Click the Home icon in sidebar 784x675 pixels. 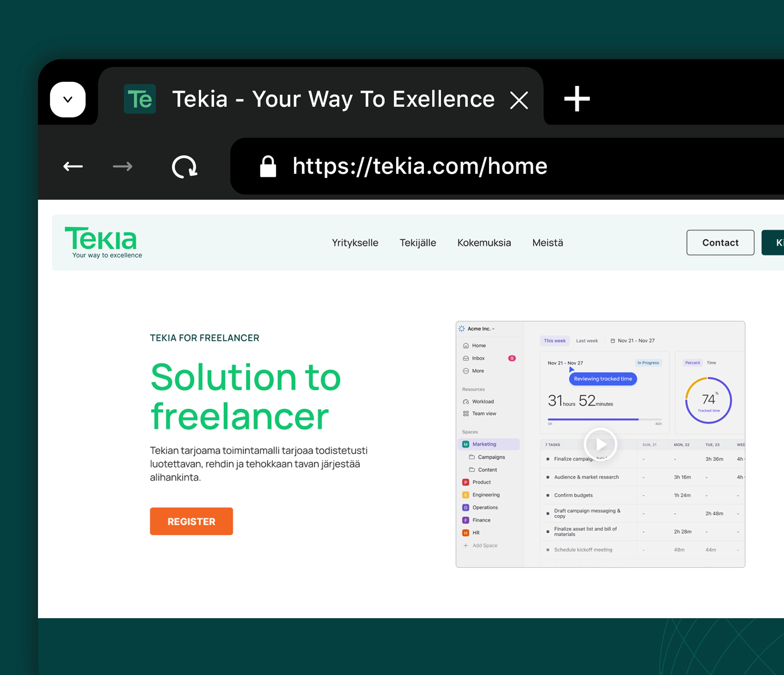point(466,345)
